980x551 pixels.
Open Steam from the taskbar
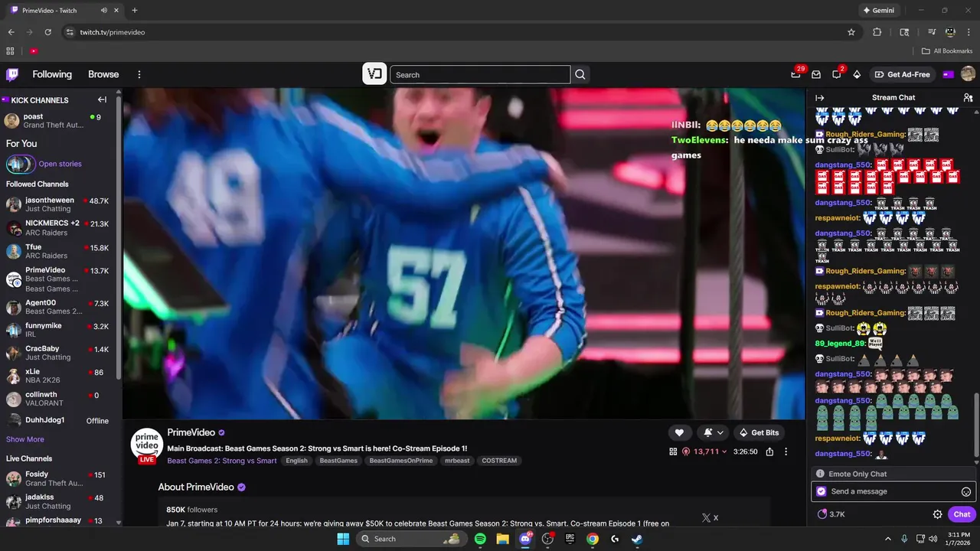pos(637,539)
